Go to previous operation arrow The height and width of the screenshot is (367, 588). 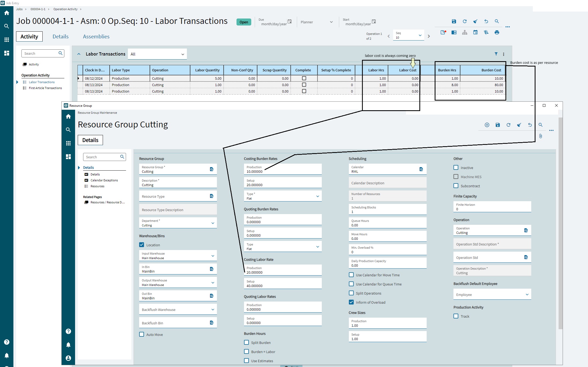tap(389, 36)
